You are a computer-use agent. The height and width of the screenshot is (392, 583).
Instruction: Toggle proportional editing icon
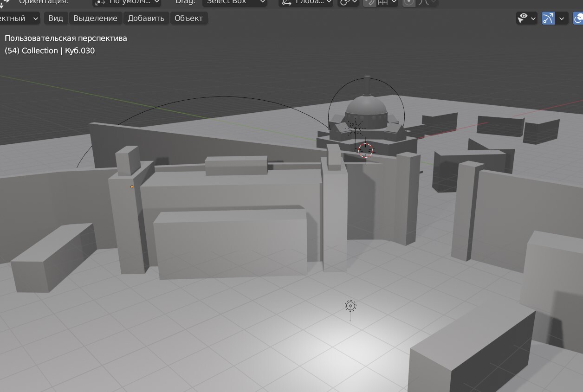point(409,2)
